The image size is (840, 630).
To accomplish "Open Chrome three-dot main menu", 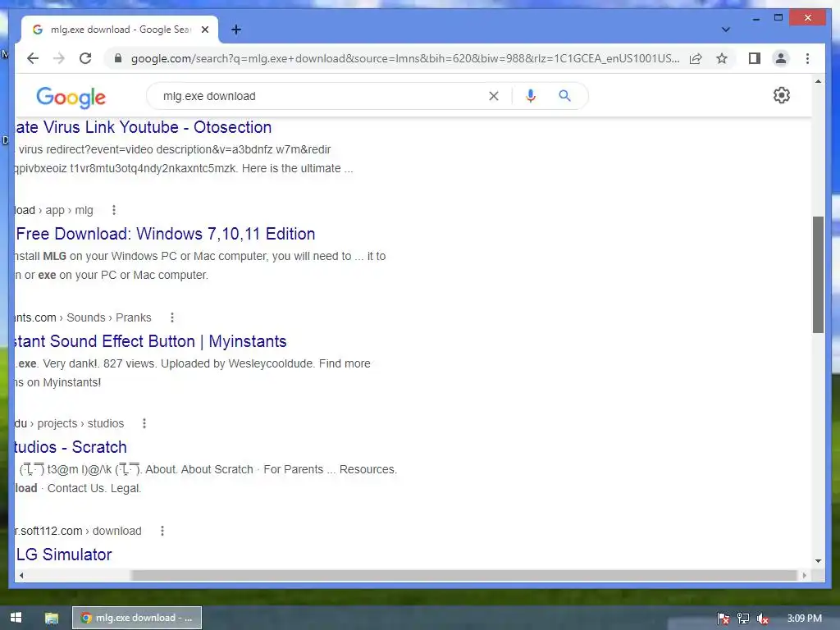I will pos(807,58).
